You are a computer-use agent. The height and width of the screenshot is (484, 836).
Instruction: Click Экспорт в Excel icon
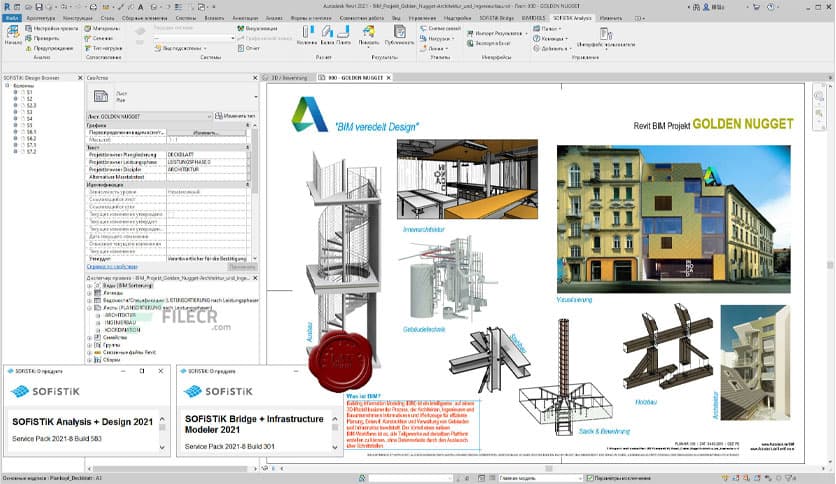click(x=470, y=44)
